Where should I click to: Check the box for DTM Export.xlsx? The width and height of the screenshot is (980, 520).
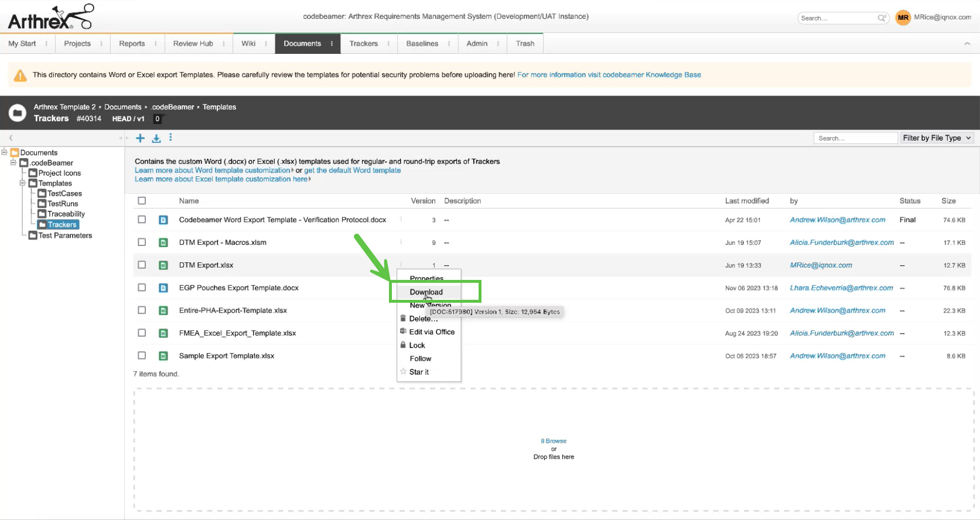[x=142, y=265]
